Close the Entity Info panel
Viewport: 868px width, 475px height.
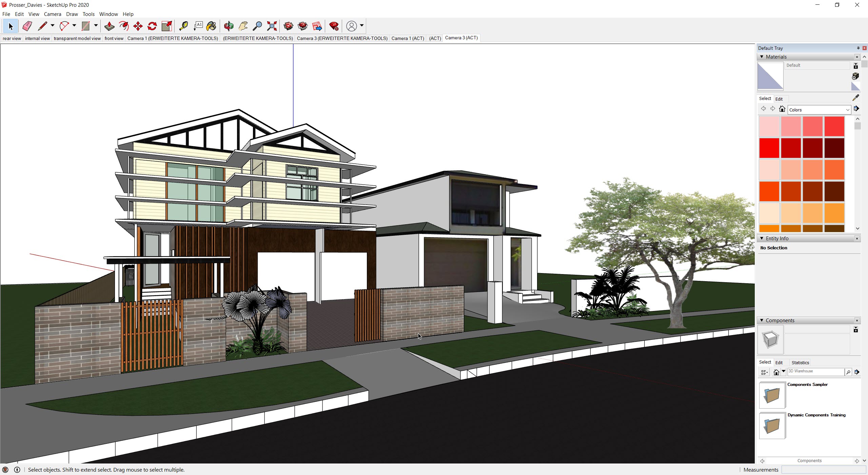[857, 239]
